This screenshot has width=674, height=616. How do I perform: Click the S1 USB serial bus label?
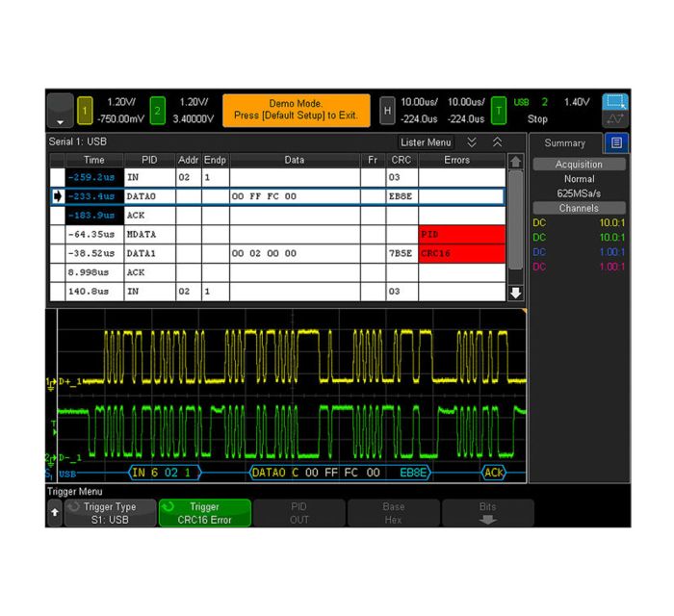(x=61, y=474)
